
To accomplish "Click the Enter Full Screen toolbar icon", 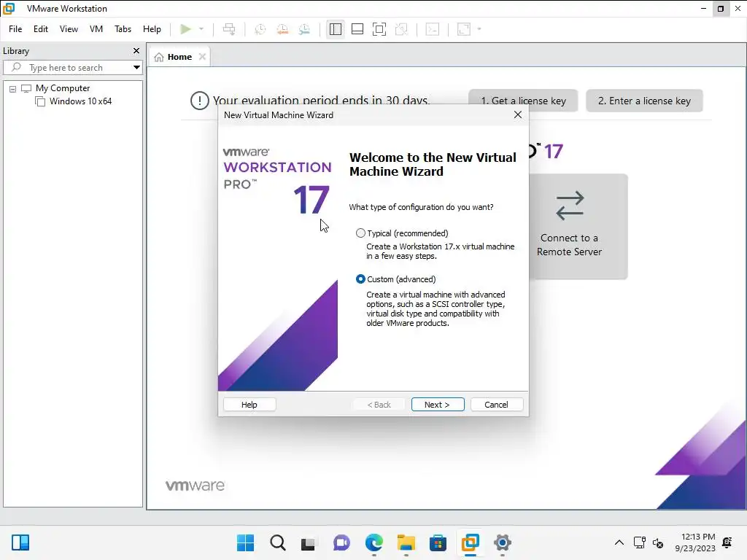I will coord(379,29).
